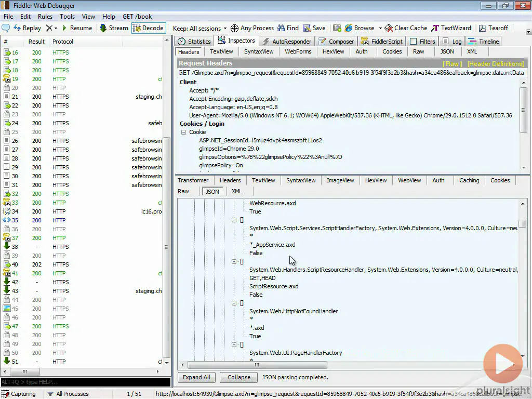Screen dimensions: 532x399
Task: Click the Any Process target icon
Action: tap(234, 28)
